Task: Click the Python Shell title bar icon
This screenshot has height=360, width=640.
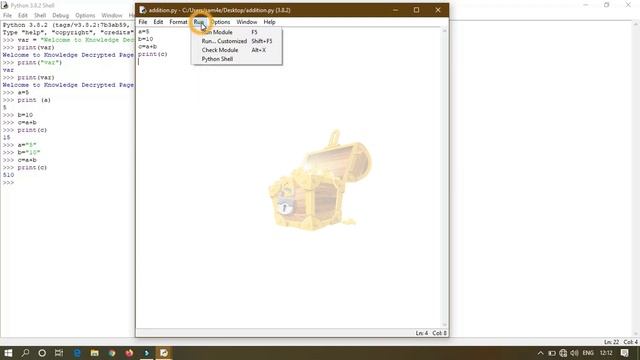Action: pyautogui.click(x=5, y=5)
